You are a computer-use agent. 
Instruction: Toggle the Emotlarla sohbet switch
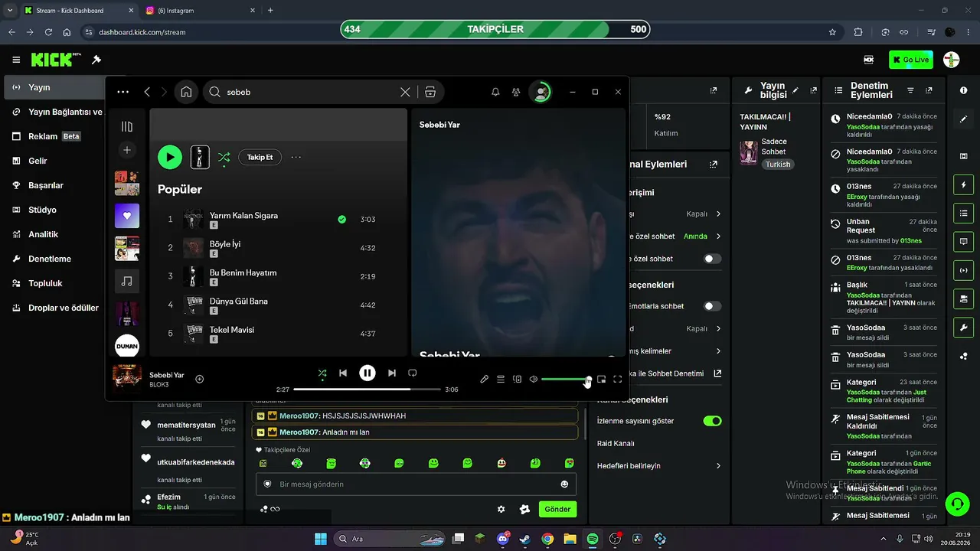713,306
